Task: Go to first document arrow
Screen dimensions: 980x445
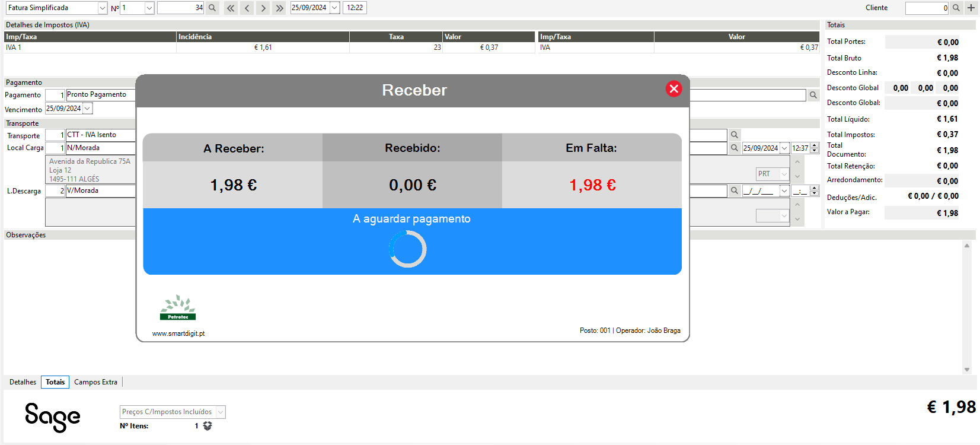Action: click(x=231, y=8)
